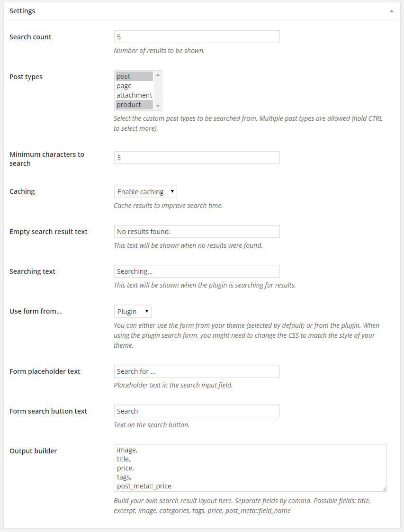Click the 'Search count' label

[x=30, y=37]
